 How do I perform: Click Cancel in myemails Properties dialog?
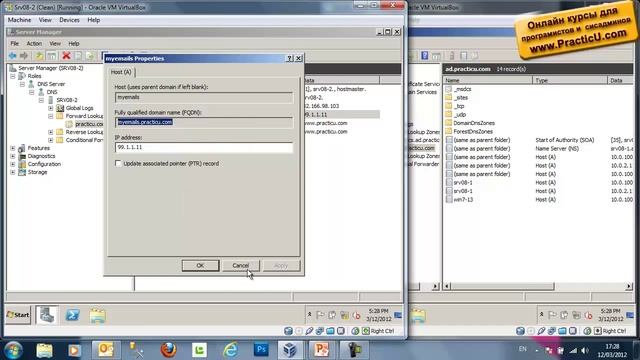240,265
